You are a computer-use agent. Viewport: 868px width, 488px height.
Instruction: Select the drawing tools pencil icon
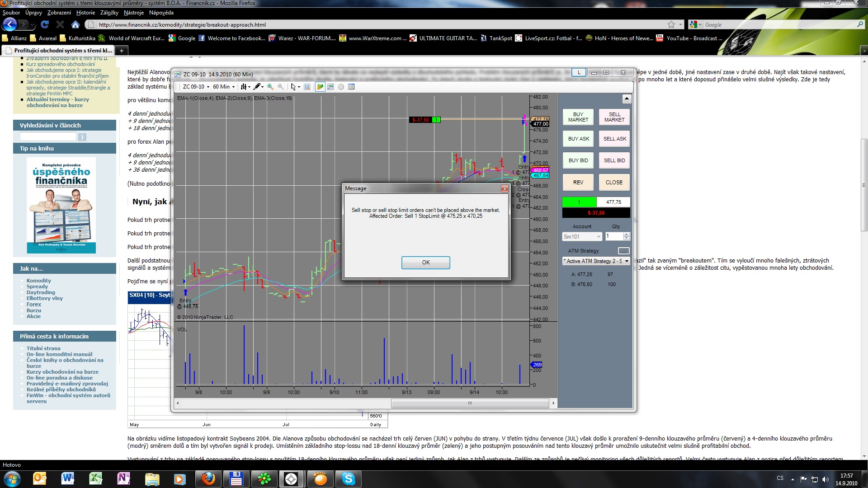click(x=257, y=87)
